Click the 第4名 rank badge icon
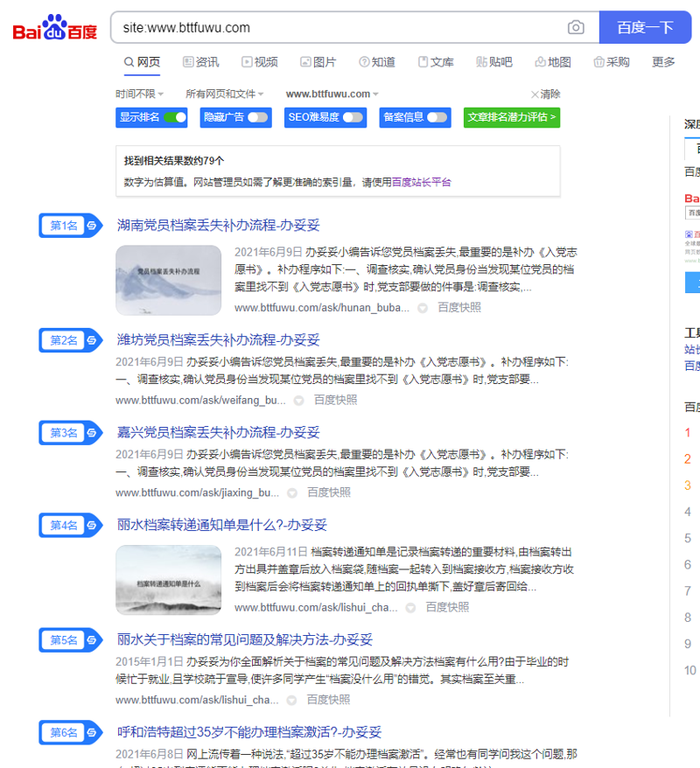 (71, 525)
